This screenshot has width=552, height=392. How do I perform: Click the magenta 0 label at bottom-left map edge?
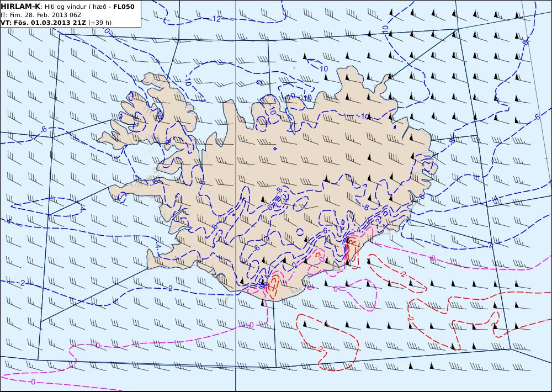point(33,382)
